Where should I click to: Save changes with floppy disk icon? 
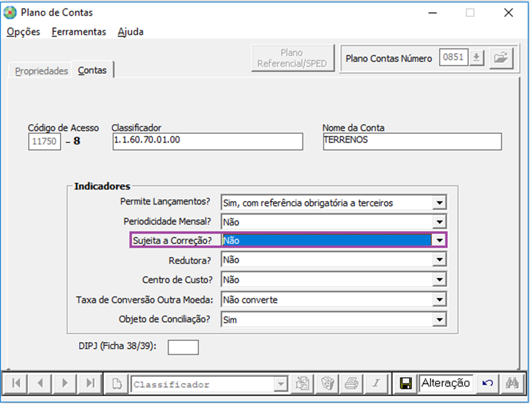coord(406,384)
